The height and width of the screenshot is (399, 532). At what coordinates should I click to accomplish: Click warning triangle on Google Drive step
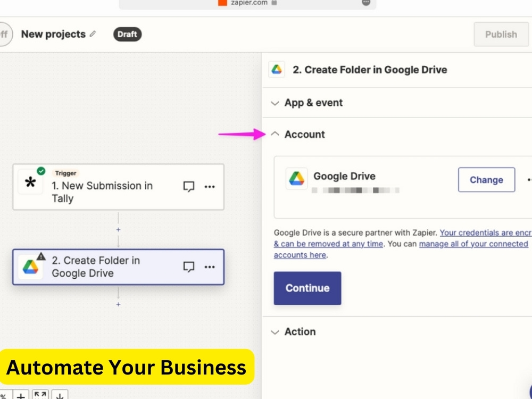[x=41, y=256]
